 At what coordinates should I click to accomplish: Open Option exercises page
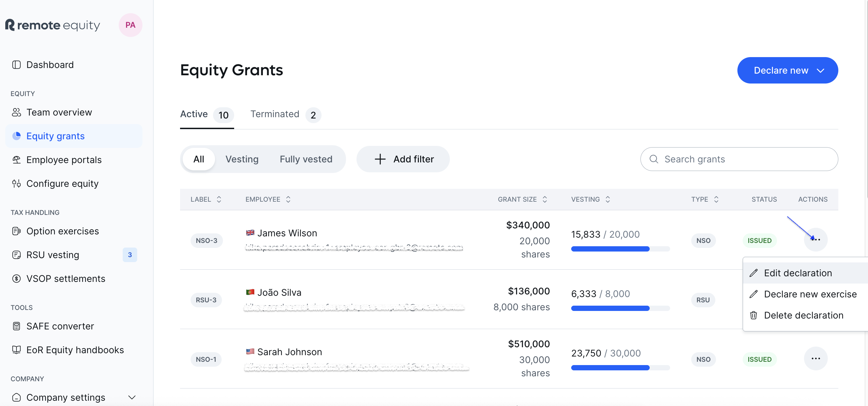[74, 231]
